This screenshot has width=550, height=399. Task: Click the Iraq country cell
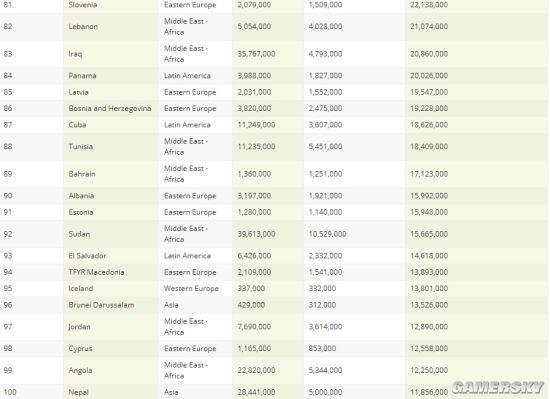[75, 54]
